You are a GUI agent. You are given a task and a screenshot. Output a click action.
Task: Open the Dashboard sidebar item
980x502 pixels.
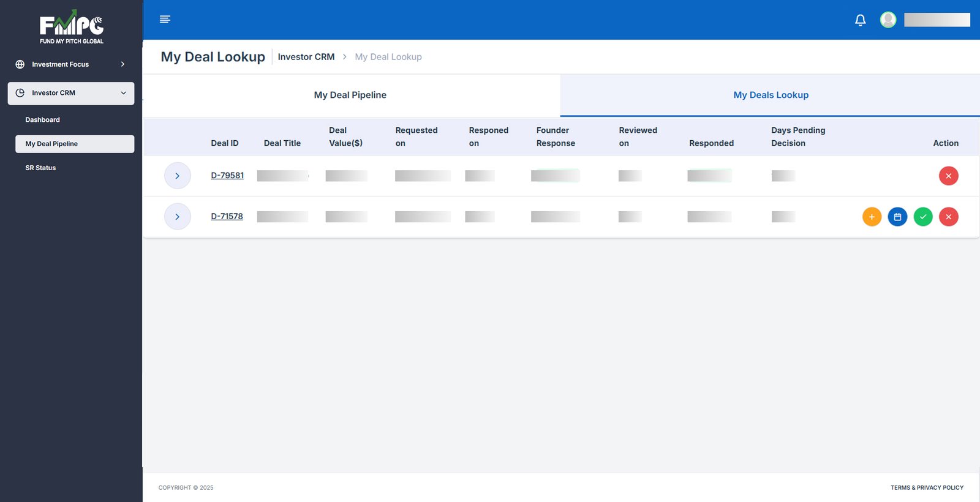click(x=43, y=120)
